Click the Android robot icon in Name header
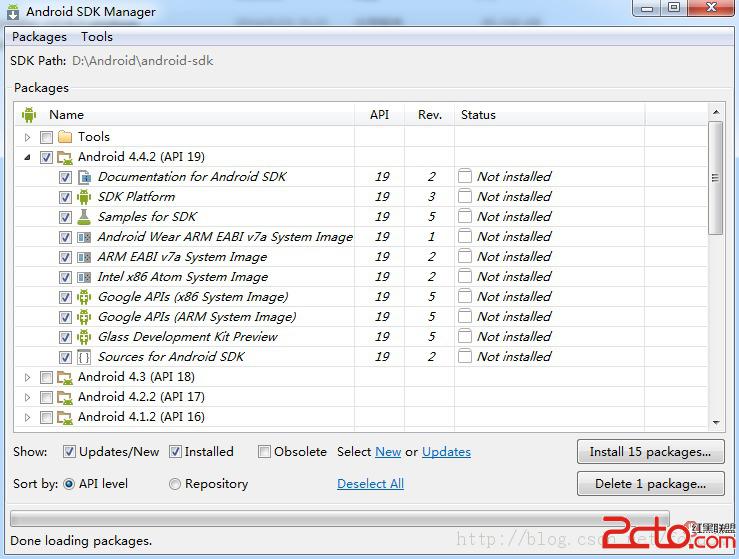 pyautogui.click(x=29, y=115)
